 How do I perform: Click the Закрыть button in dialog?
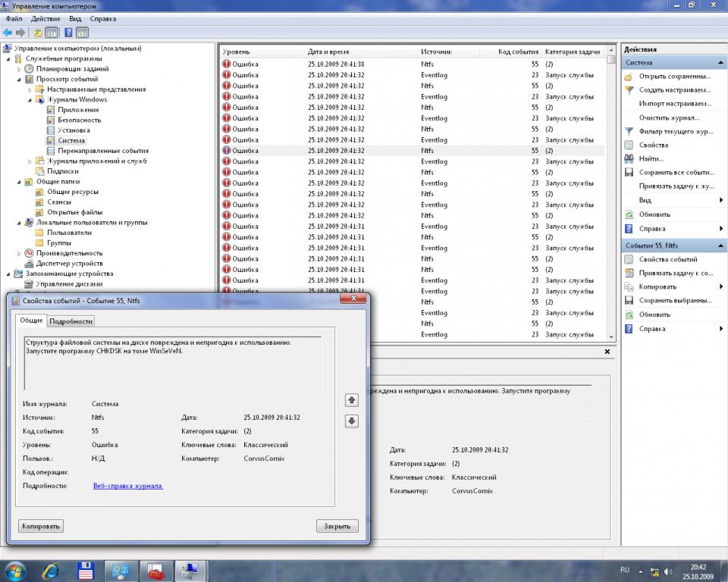[337, 527]
